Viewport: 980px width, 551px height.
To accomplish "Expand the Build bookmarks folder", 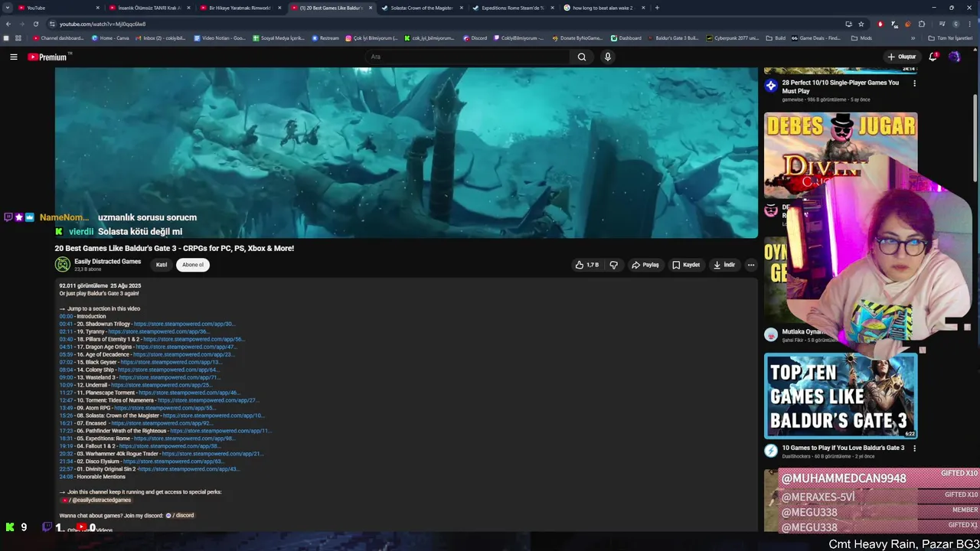I will 776,38.
